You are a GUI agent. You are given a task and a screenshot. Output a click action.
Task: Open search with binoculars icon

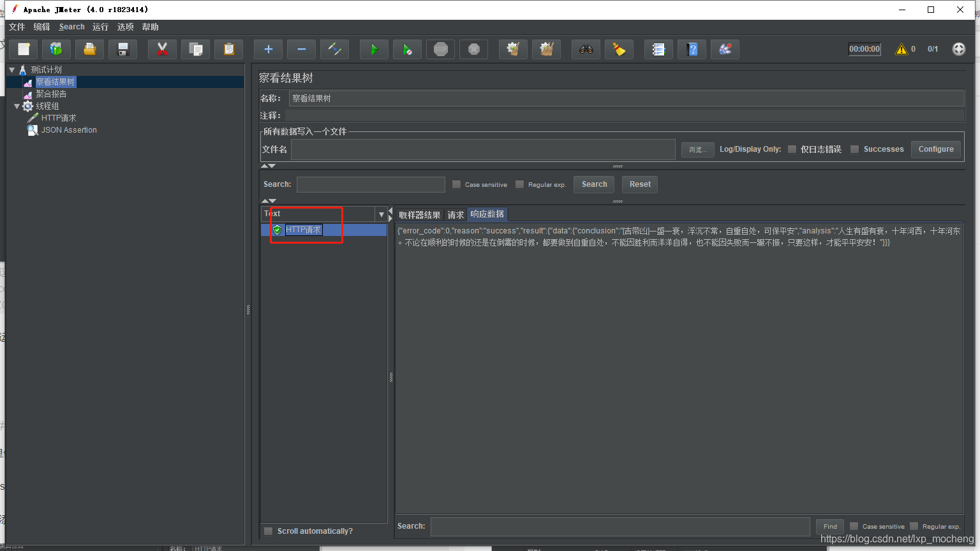[586, 49]
